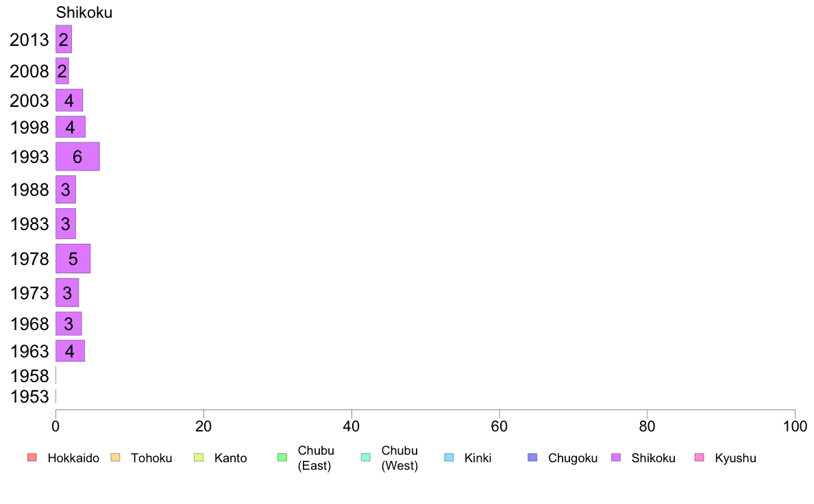
Task: Click the Chubu (West) teal legend swatch
Action: coord(366,457)
